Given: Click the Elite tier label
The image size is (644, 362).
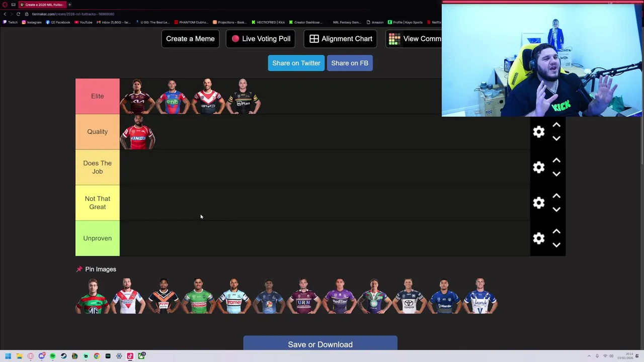Looking at the screenshot, I should pos(98,96).
